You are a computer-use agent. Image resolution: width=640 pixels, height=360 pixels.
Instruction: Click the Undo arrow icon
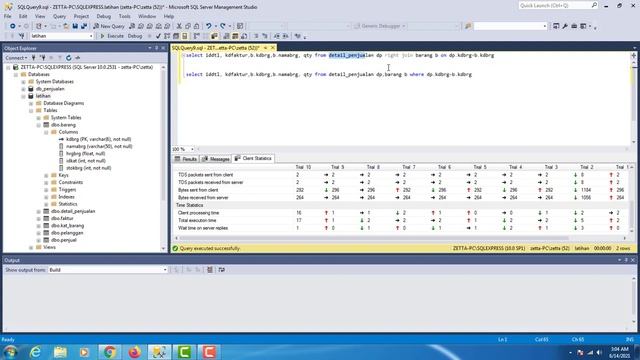(x=209, y=26)
